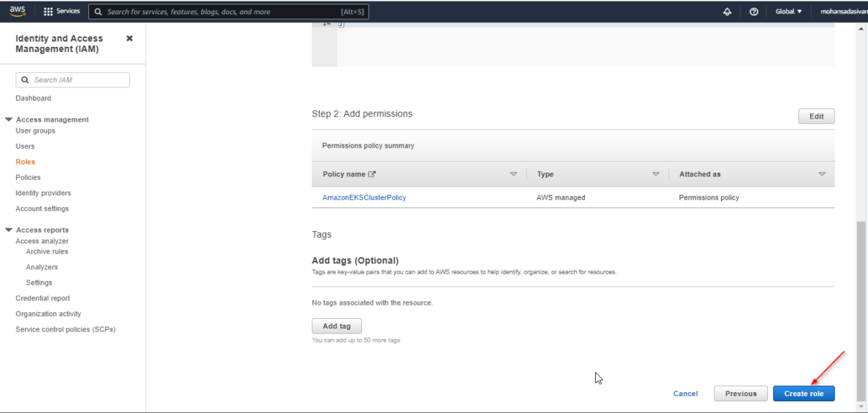Click the AWS managed type cell

561,198
